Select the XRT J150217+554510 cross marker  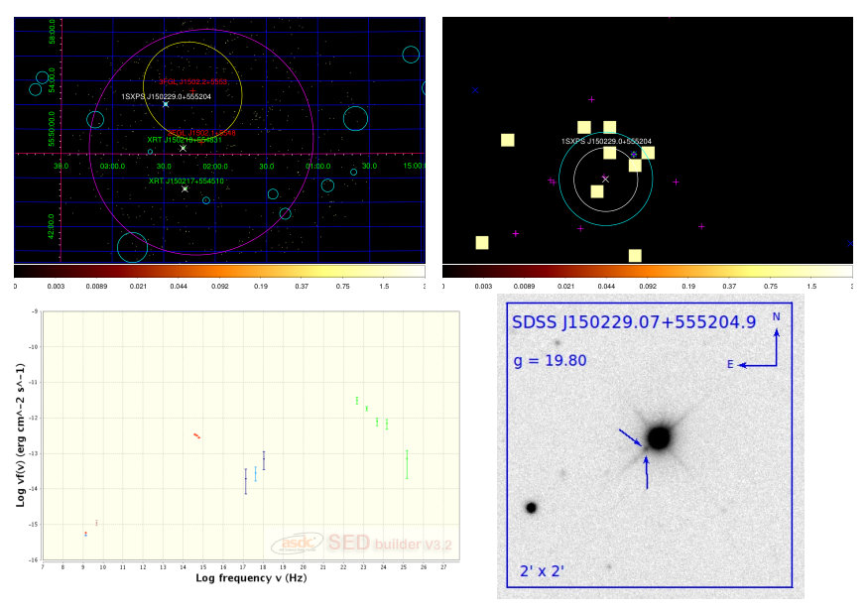click(x=185, y=189)
